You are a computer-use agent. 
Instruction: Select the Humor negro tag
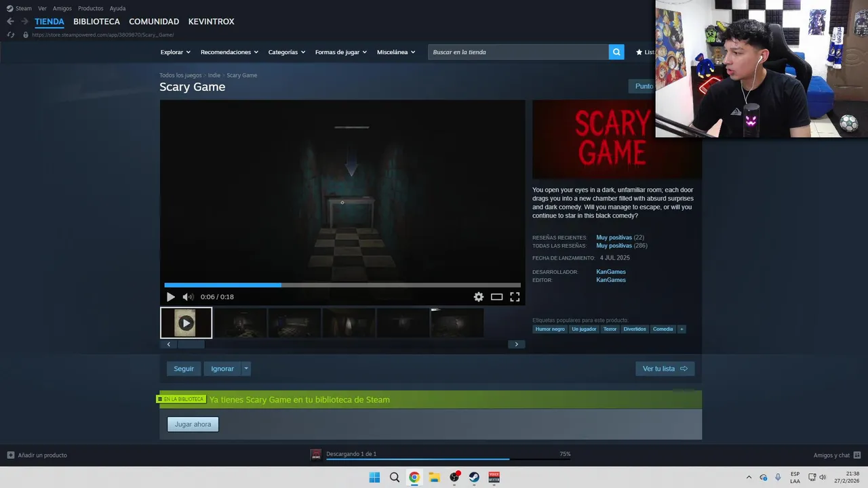(x=550, y=329)
